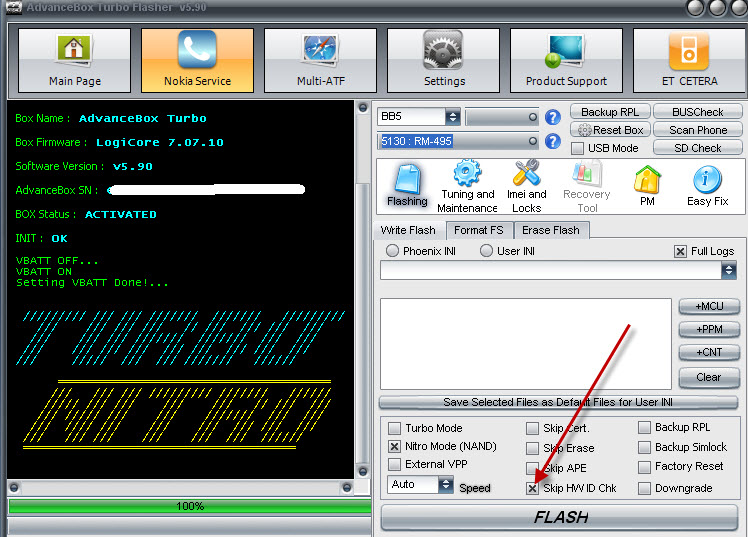
Task: Toggle Full Logs checkbox
Action: [x=680, y=251]
